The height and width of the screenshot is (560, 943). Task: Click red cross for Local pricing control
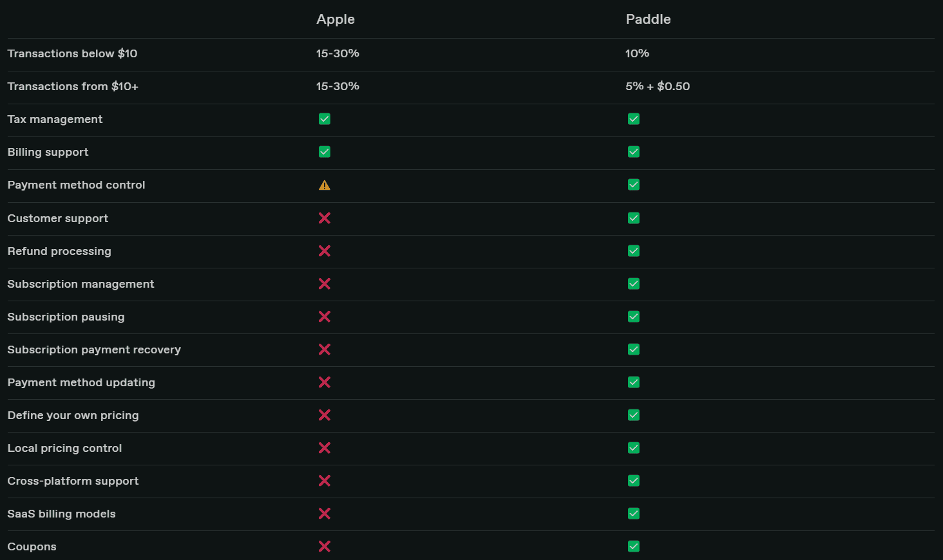[325, 448]
